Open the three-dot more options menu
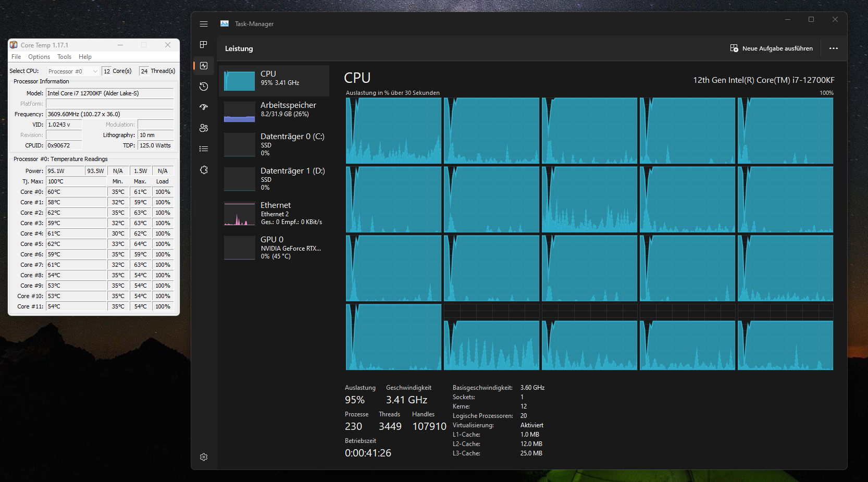Viewport: 868px width, 482px height. tap(834, 48)
